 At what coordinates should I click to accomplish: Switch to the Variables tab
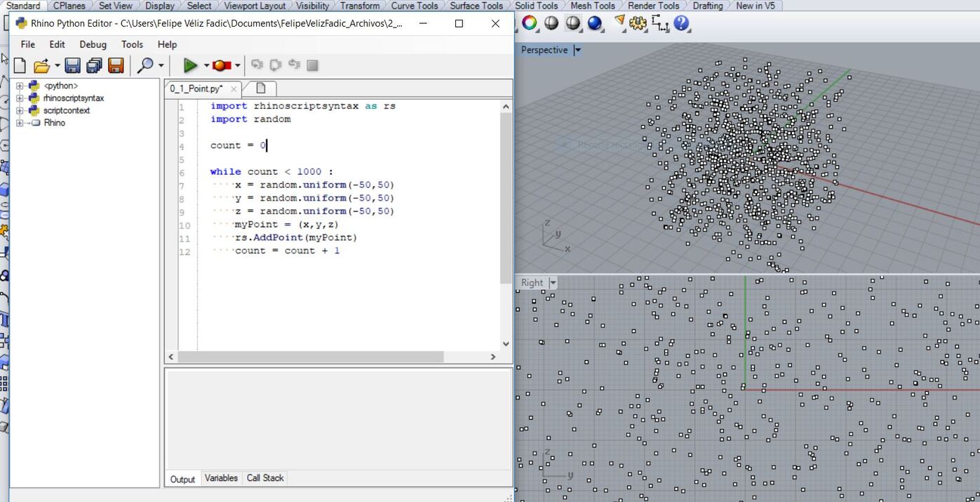[221, 478]
